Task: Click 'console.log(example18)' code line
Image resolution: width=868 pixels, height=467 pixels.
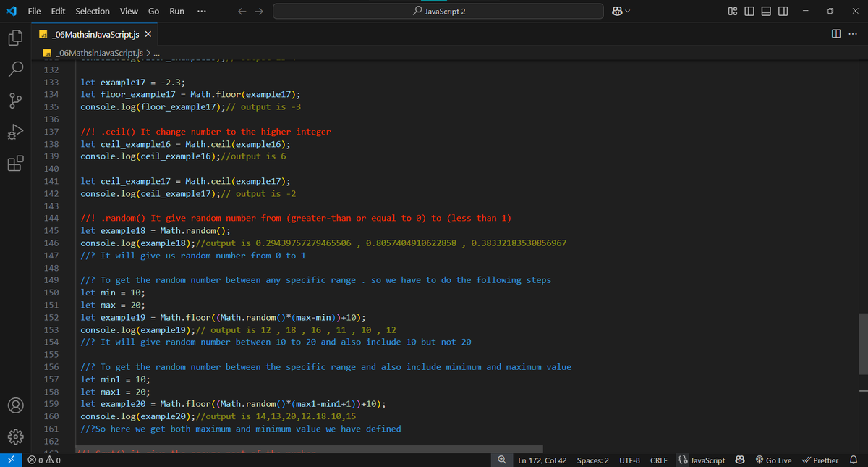Action: (323, 243)
